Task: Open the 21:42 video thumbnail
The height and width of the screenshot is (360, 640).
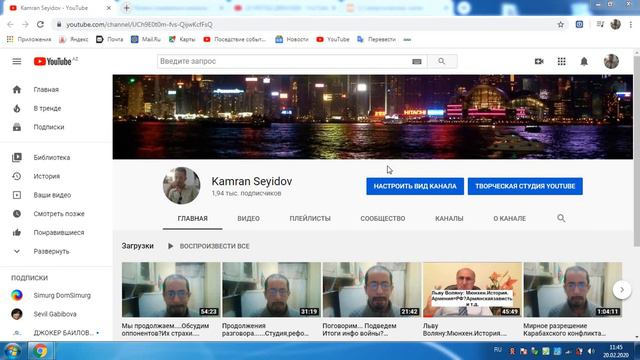Action: (x=372, y=289)
